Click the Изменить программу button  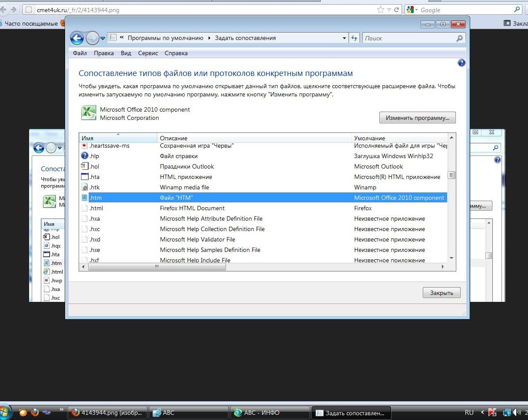417,118
